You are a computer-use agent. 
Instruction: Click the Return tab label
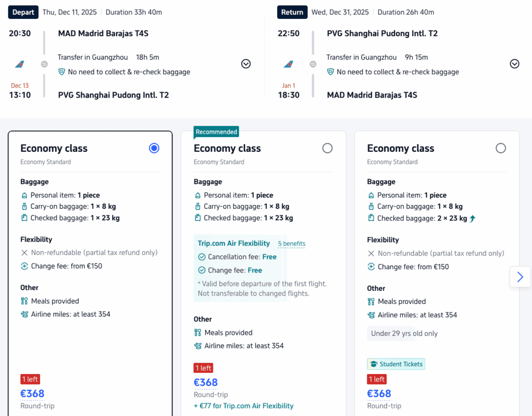pos(292,12)
